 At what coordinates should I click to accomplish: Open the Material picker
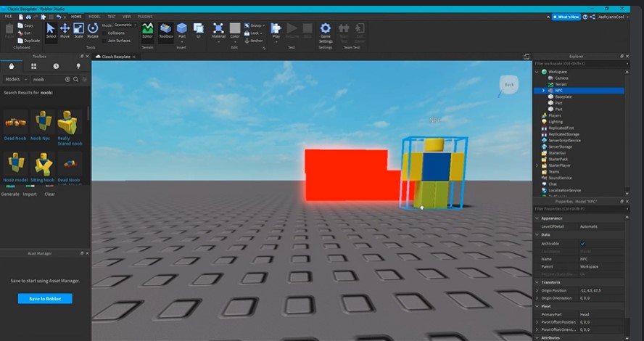tap(218, 30)
